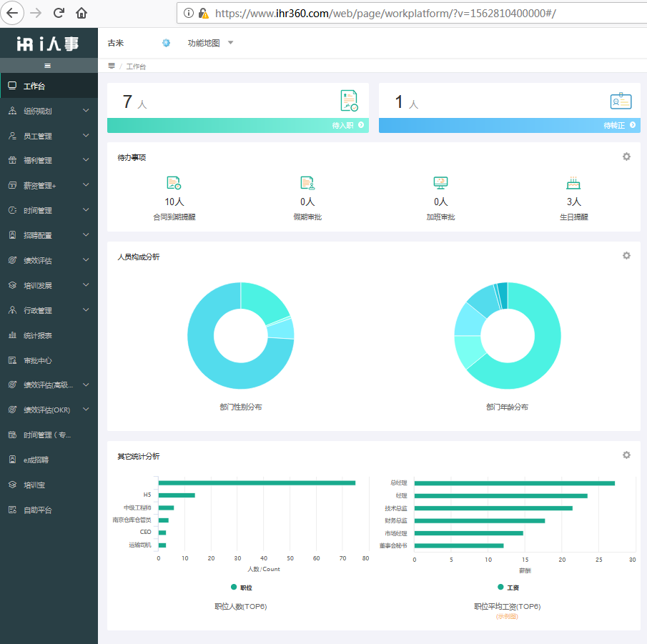This screenshot has width=647, height=644.
Task: Click the address bar URL field
Action: [x=413, y=13]
